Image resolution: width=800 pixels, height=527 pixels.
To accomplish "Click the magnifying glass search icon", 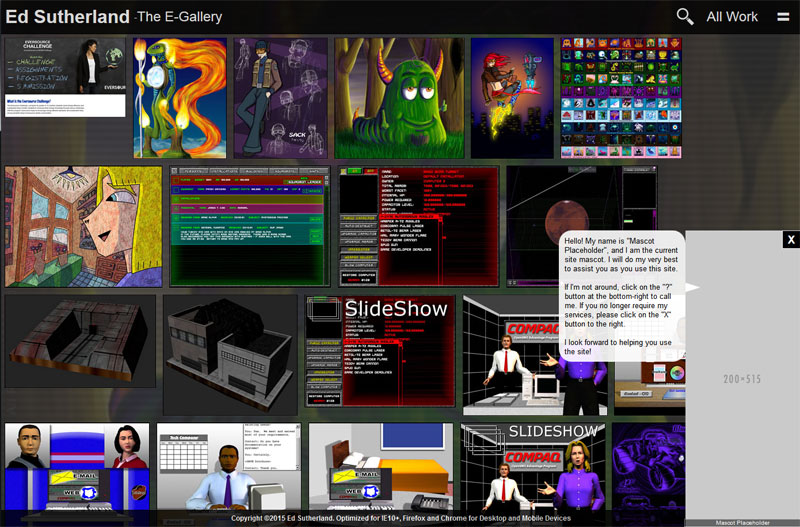I will (685, 16).
